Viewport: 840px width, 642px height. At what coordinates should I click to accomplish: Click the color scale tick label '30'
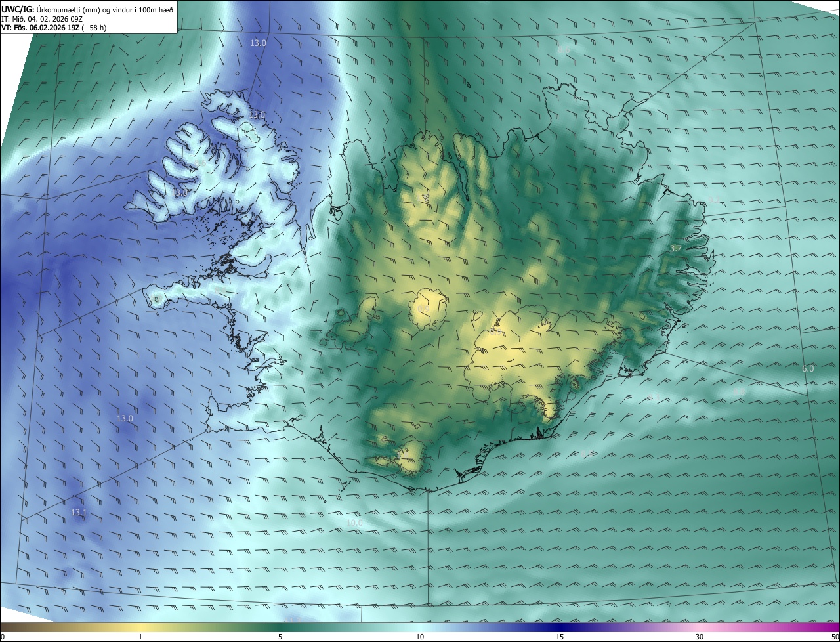(700, 637)
